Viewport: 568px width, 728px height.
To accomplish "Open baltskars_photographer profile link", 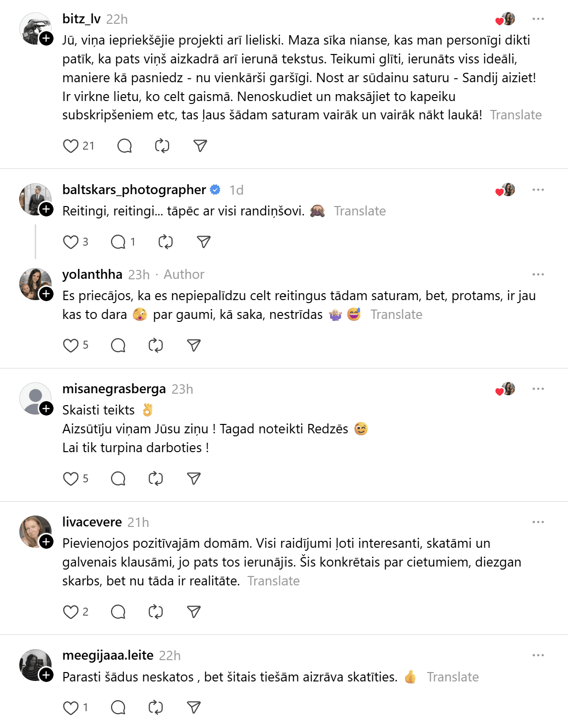I will tap(134, 190).
